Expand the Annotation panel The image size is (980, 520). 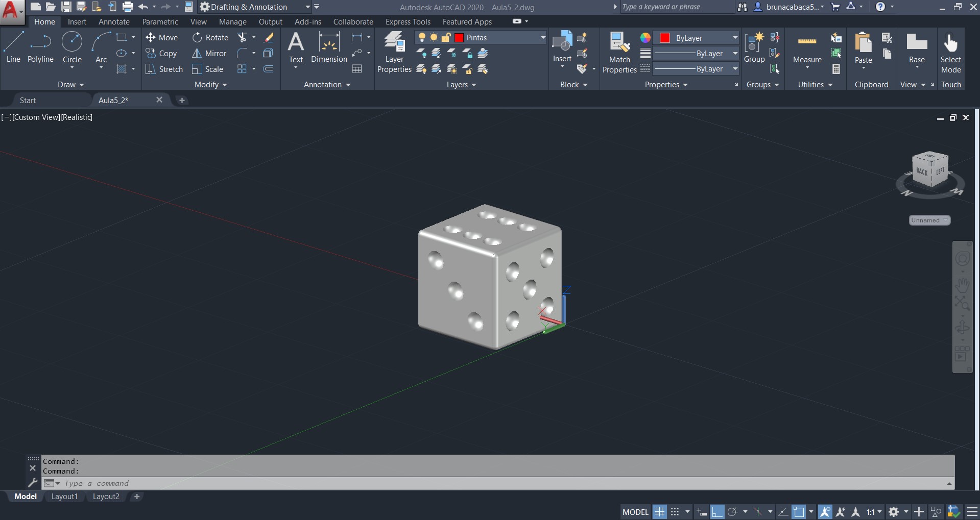click(327, 85)
